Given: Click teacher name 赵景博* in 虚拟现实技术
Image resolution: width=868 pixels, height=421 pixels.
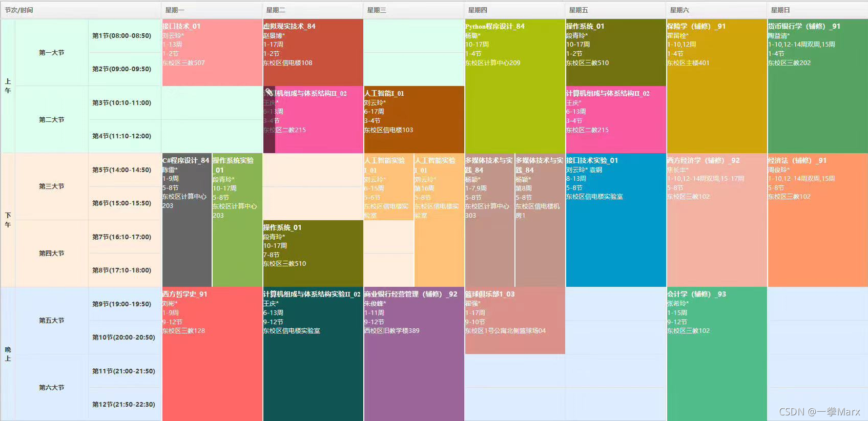Looking at the screenshot, I should (x=274, y=36).
